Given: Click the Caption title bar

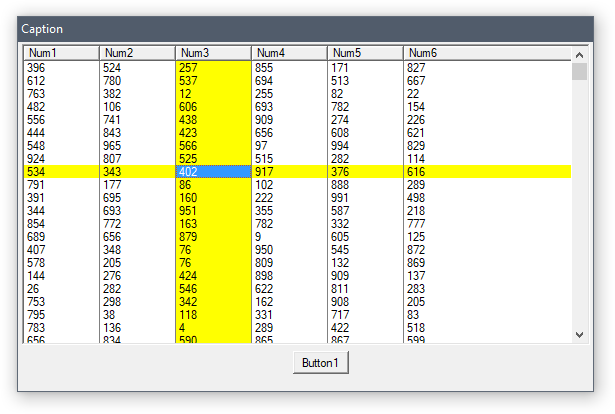Looking at the screenshot, I should pyautogui.click(x=300, y=29).
